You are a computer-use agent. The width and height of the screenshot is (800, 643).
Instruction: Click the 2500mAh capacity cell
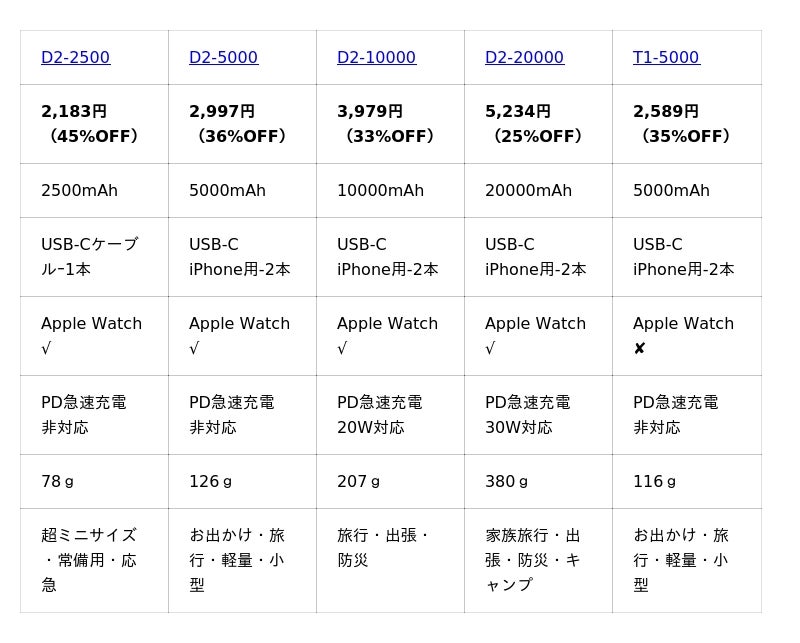coord(79,191)
